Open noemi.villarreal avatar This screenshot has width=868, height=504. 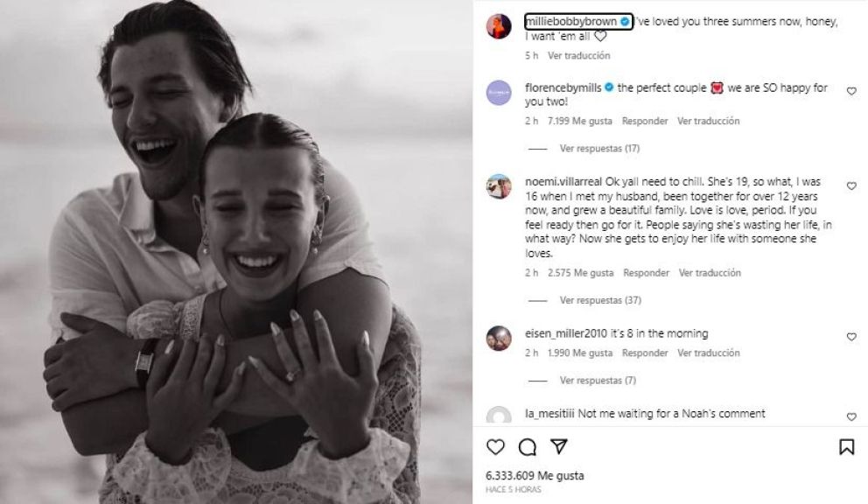(500, 186)
